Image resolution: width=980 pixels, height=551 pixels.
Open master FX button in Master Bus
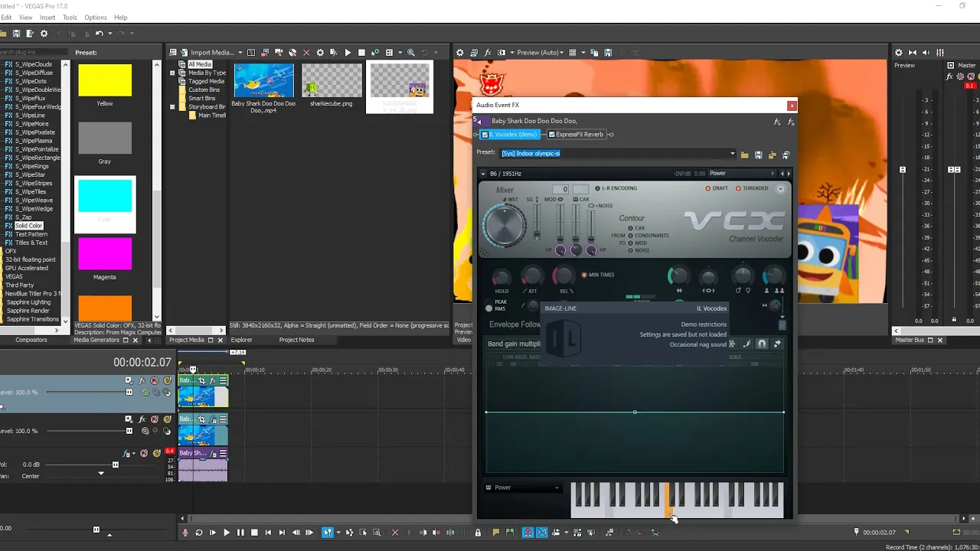[x=950, y=77]
